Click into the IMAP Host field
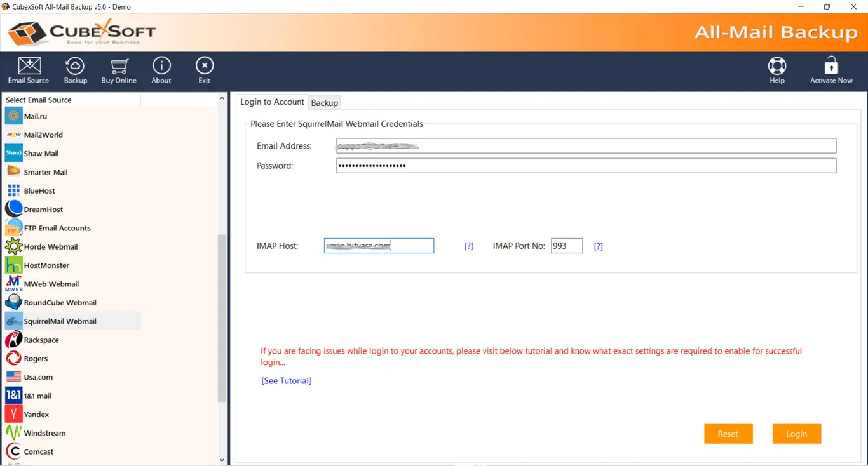868x466 pixels. click(x=379, y=246)
